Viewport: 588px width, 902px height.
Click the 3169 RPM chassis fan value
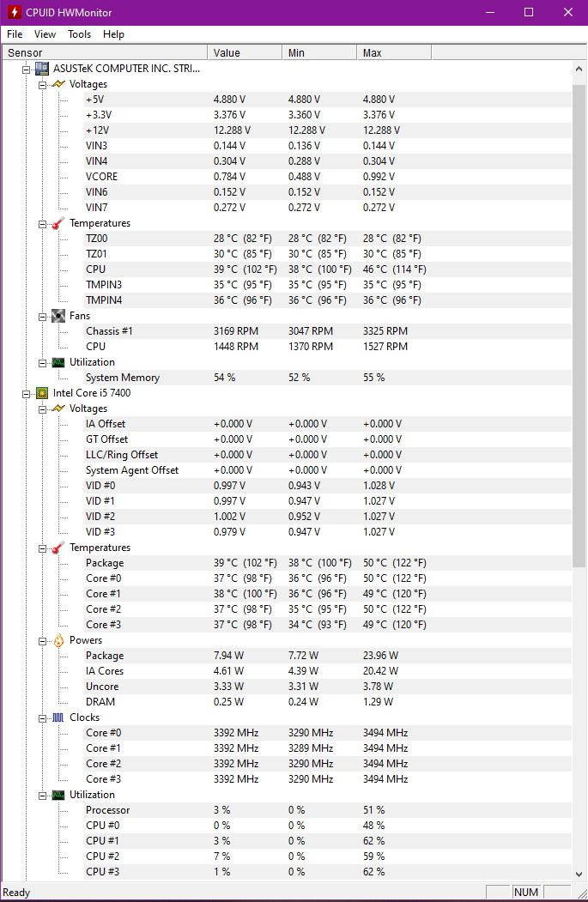coord(236,330)
